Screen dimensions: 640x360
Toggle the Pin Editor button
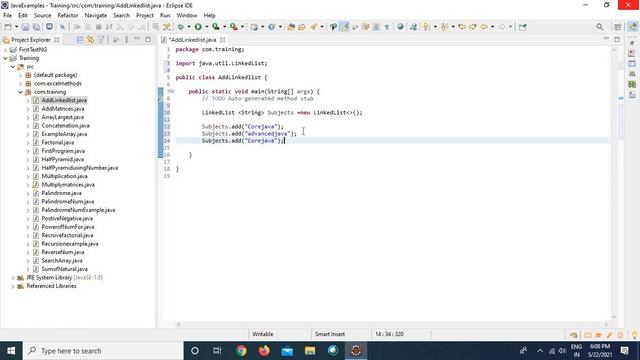522,27
